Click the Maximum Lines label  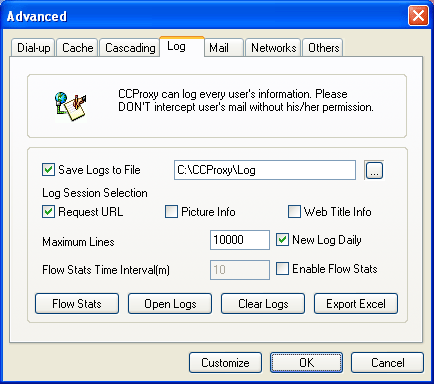(78, 242)
